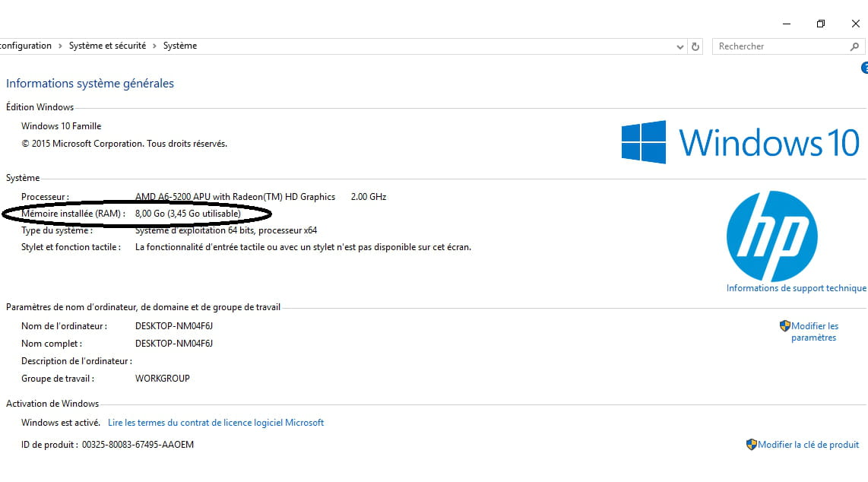Click the WORKGROUP value
This screenshot has width=868, height=482.
click(162, 378)
